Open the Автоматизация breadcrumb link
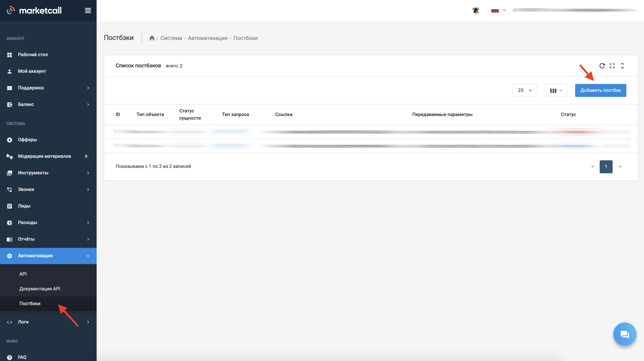The width and height of the screenshot is (644, 361). click(x=208, y=38)
